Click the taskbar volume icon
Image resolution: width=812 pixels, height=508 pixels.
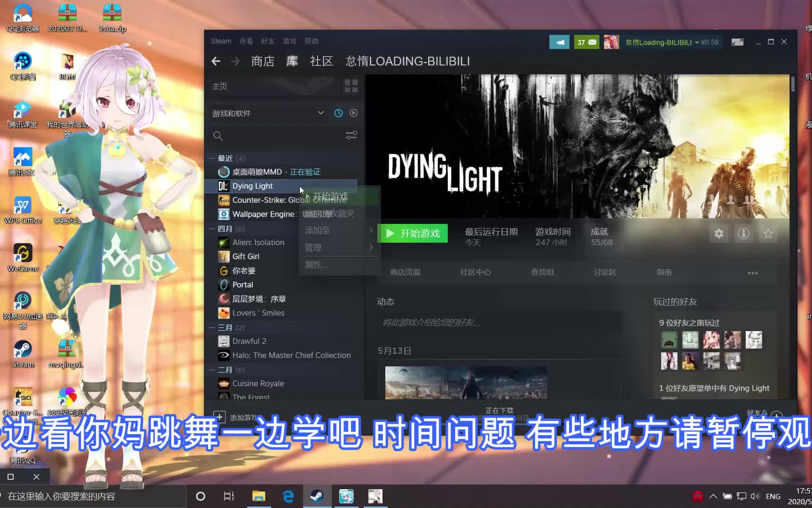(755, 496)
